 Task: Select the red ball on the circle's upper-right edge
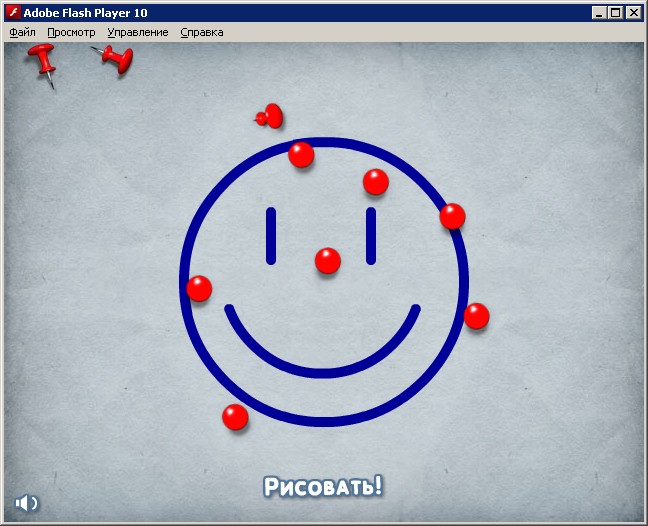453,216
